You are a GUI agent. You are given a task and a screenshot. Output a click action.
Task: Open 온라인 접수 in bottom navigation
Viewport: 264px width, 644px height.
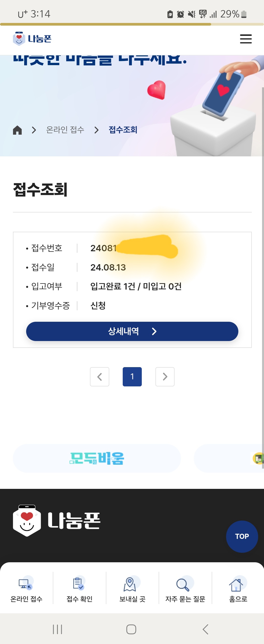click(26, 588)
